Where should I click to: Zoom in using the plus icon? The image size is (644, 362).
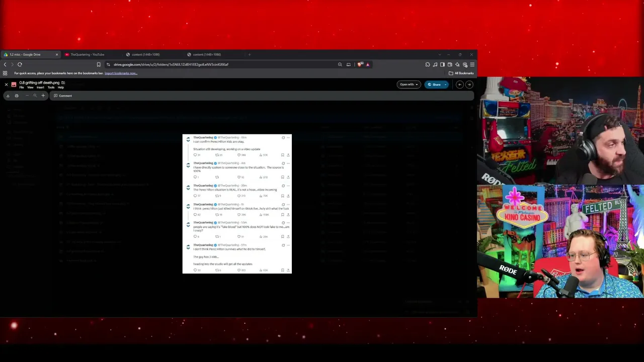[43, 96]
